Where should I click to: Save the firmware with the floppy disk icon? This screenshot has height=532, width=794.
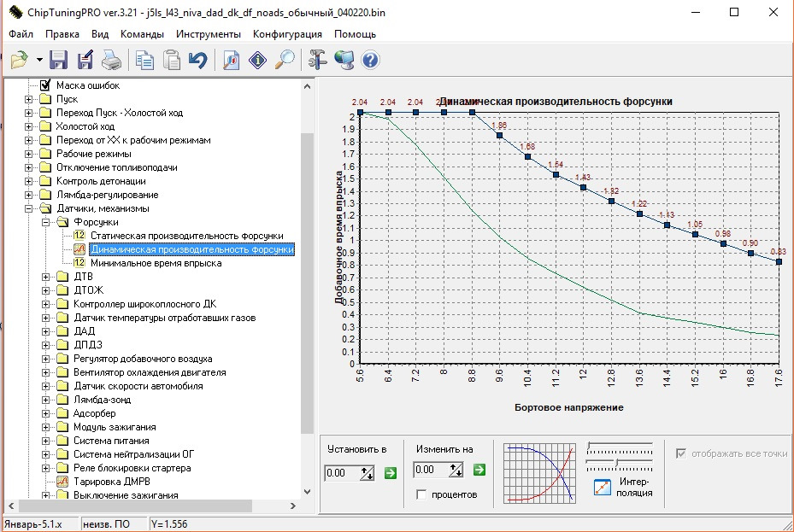click(59, 60)
